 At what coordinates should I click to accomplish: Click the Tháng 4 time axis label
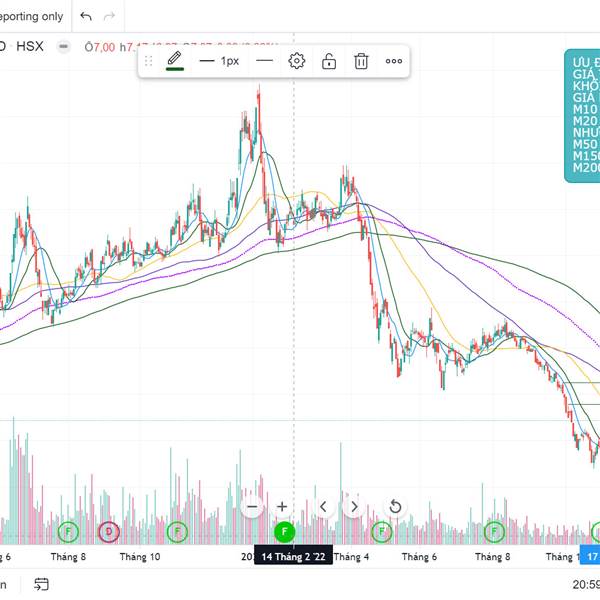(x=351, y=557)
